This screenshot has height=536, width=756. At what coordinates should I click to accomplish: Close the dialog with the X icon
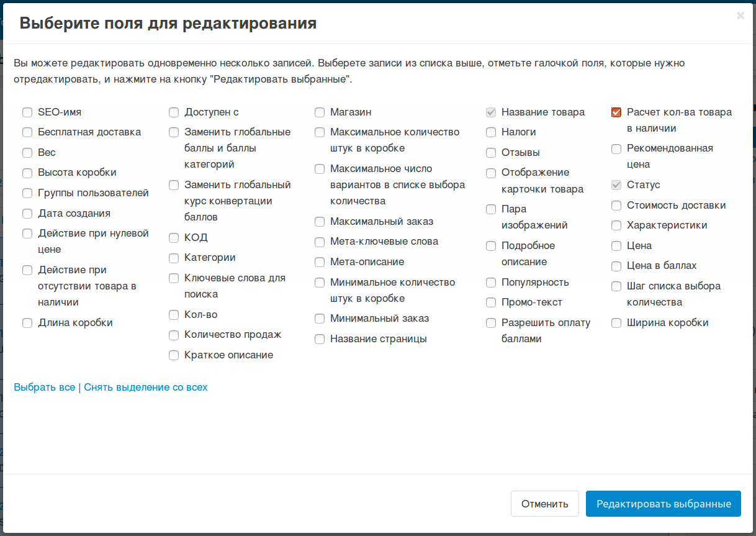[x=740, y=16]
